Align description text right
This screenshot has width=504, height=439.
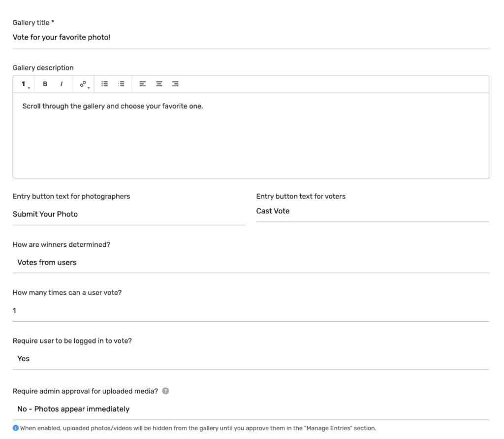(x=175, y=84)
